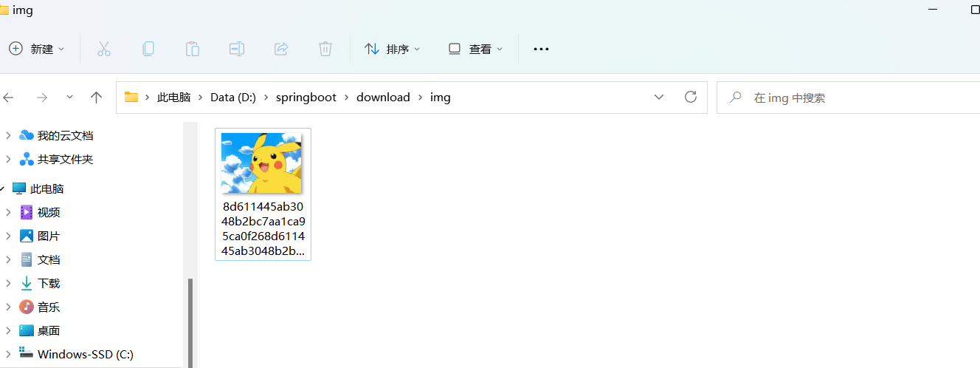Expand the 桌面 tree node

[x=8, y=330]
